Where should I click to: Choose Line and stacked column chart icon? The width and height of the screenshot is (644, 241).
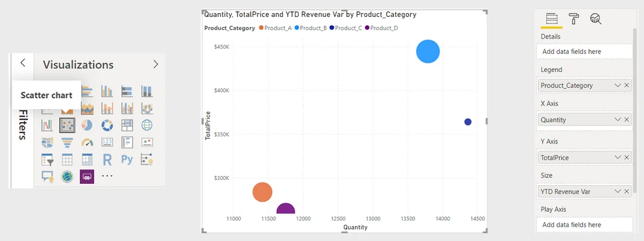[106, 108]
